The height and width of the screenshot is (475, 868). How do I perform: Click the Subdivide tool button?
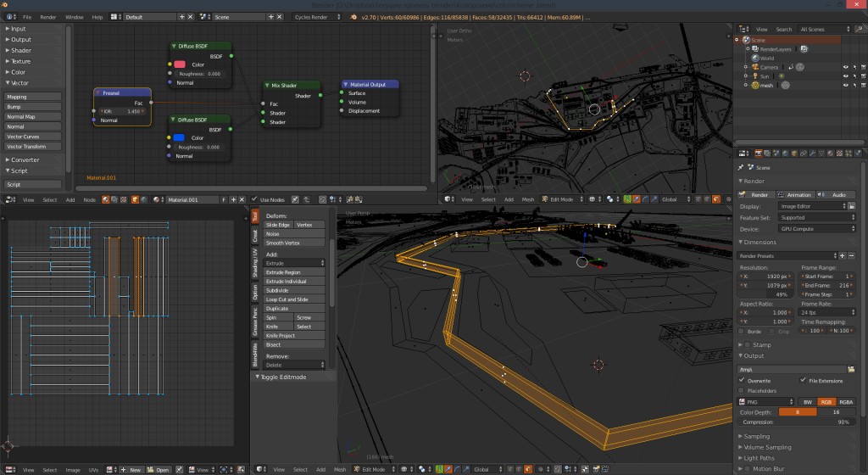[294, 290]
